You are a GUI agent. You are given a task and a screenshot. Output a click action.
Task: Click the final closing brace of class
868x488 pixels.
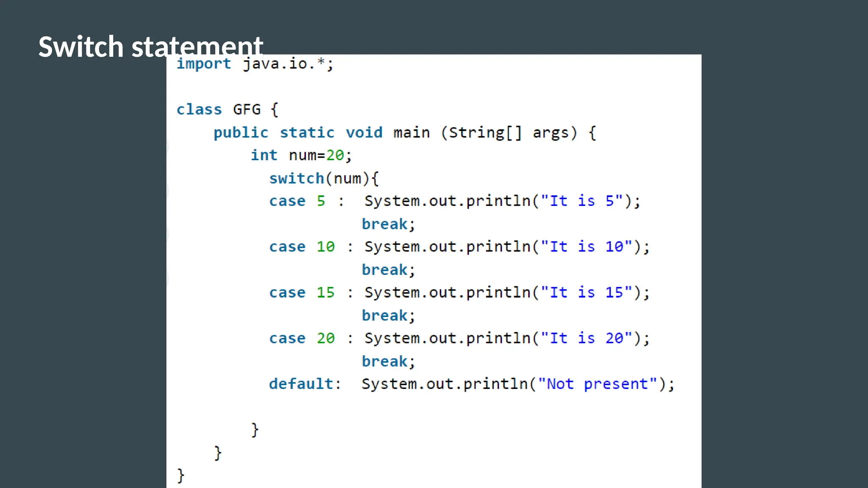tap(181, 475)
